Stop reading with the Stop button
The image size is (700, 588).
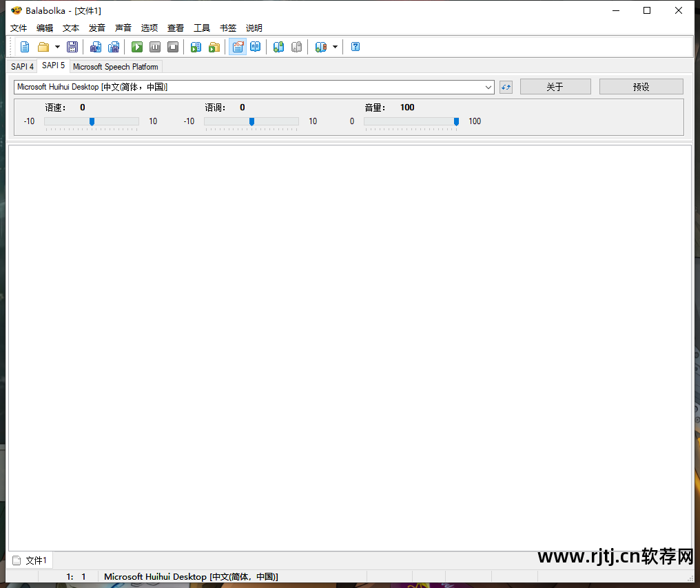(x=173, y=47)
